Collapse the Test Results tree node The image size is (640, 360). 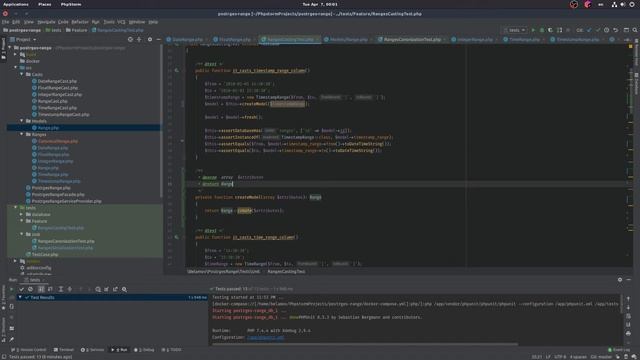tap(20, 297)
